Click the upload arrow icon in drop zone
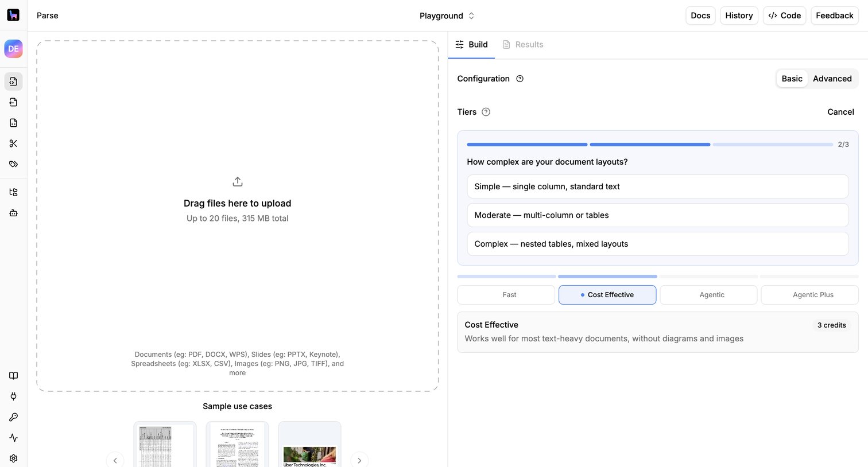Image resolution: width=868 pixels, height=467 pixels. [238, 182]
